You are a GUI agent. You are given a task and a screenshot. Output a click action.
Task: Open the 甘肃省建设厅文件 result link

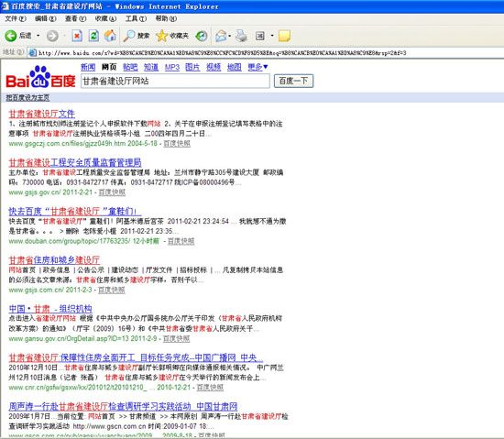42,114
